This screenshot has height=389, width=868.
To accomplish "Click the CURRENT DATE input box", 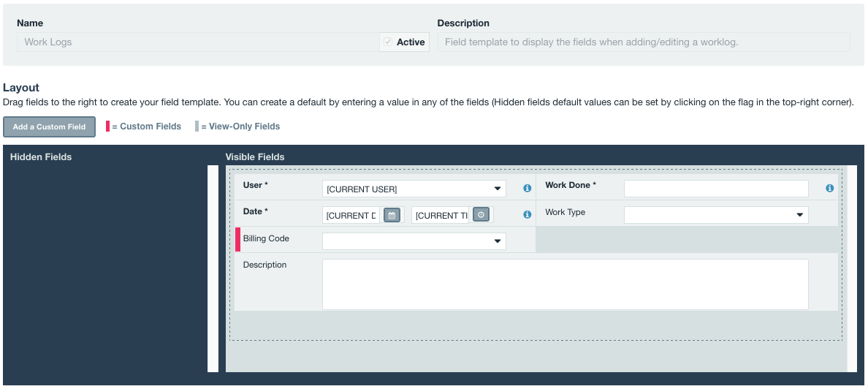I will coord(351,215).
